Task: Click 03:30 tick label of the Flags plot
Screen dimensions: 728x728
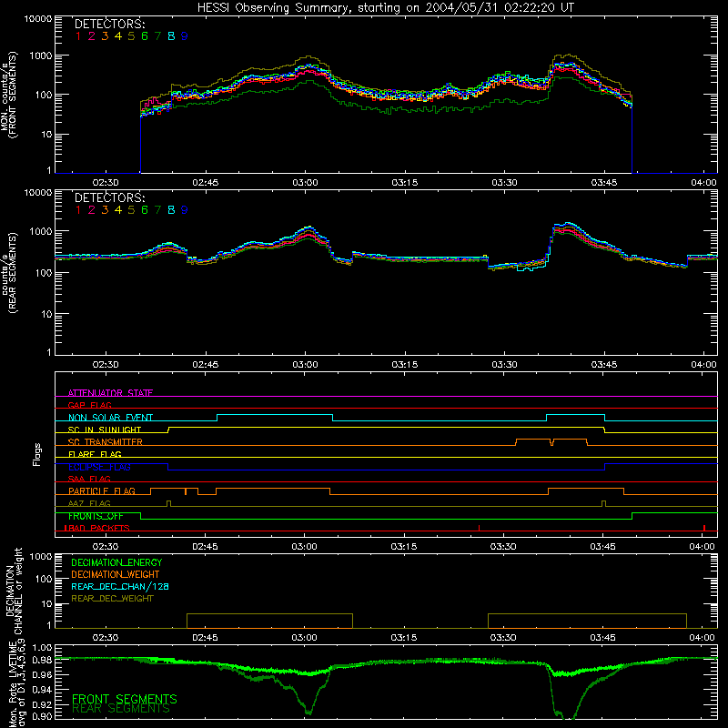Action: 503,547
